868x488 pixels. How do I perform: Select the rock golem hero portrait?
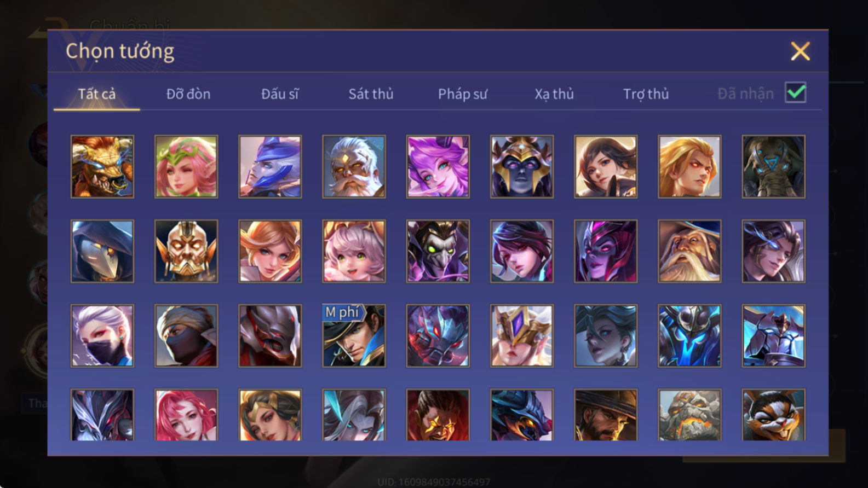coord(689,415)
